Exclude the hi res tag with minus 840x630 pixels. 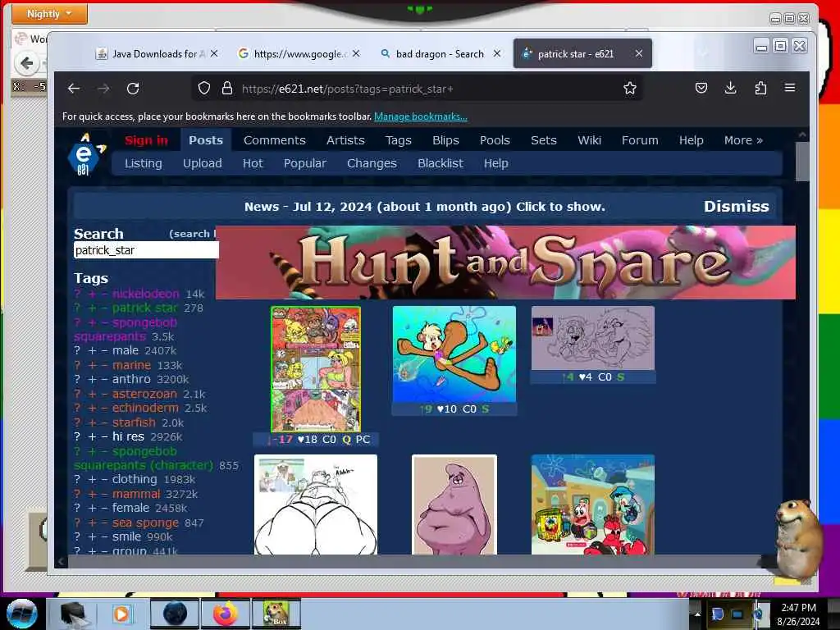pyautogui.click(x=105, y=436)
